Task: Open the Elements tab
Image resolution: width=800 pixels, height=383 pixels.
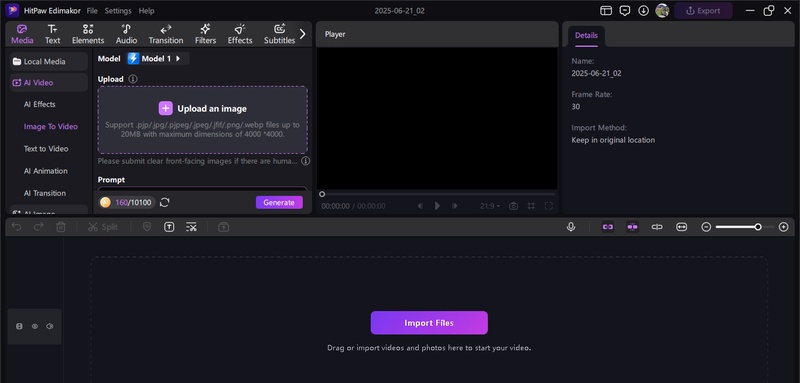Action: click(88, 34)
